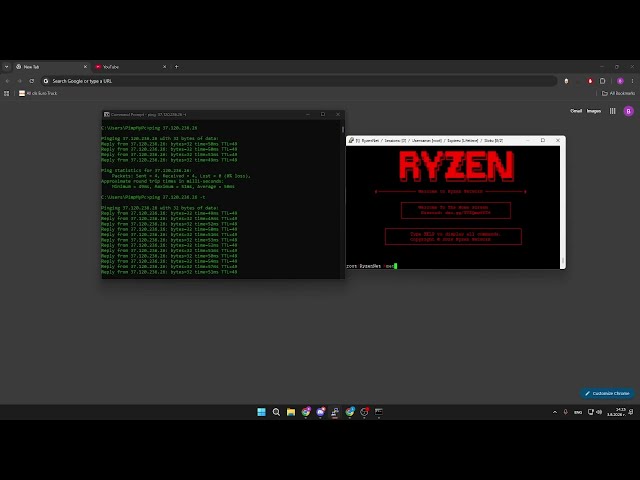Open the All Bookmarks folder
This screenshot has height=480, width=640.
tap(618, 93)
